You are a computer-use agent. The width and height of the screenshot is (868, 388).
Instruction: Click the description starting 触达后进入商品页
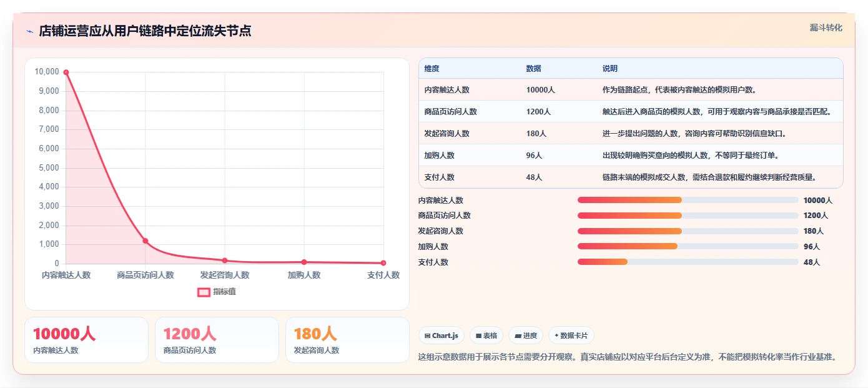(717, 112)
